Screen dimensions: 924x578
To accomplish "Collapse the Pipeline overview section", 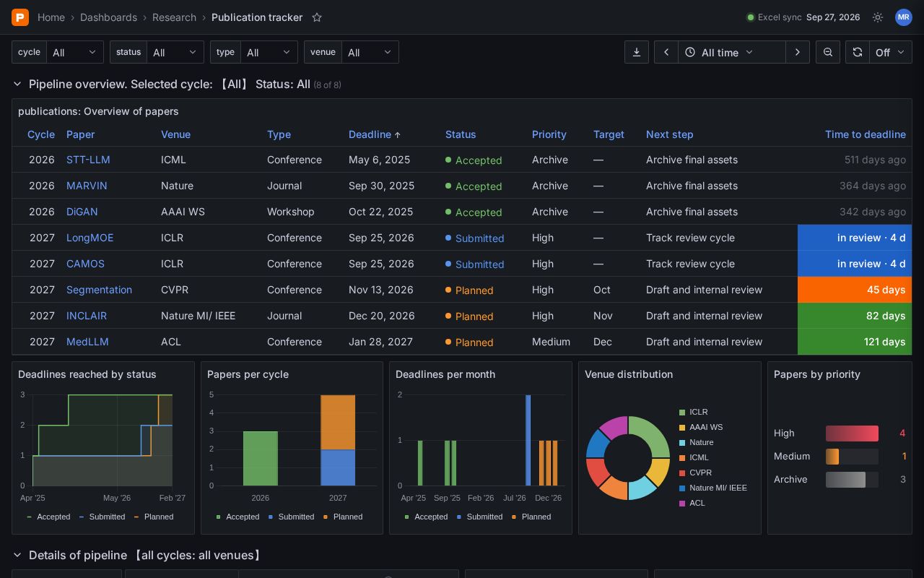I will tap(17, 85).
